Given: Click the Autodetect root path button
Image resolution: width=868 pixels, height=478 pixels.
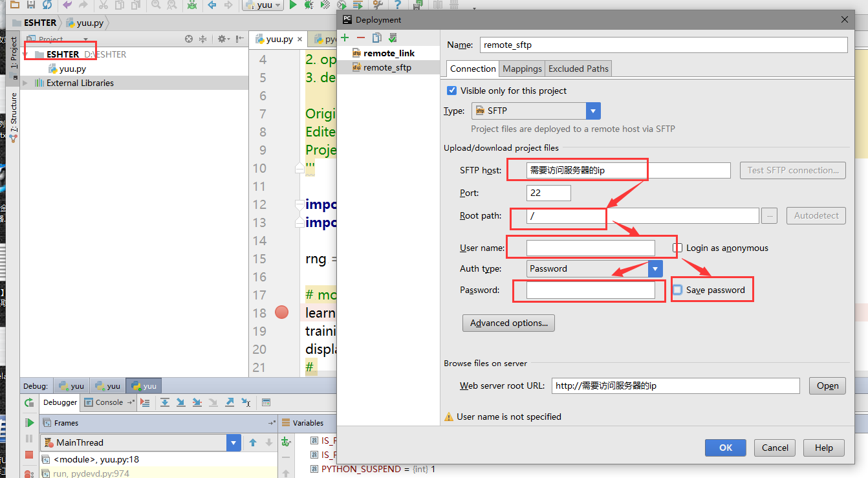Looking at the screenshot, I should pos(816,215).
